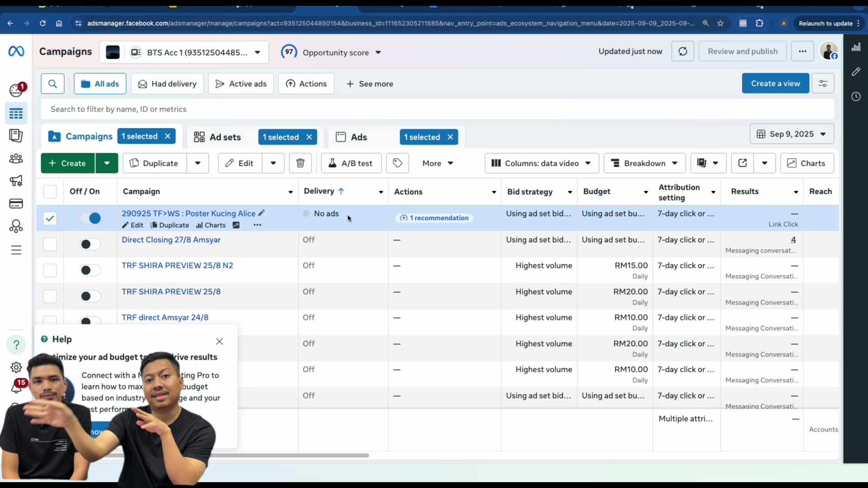Open the megaphone advertising icon in sidebar
Screen dimensions: 868x488
[16, 181]
